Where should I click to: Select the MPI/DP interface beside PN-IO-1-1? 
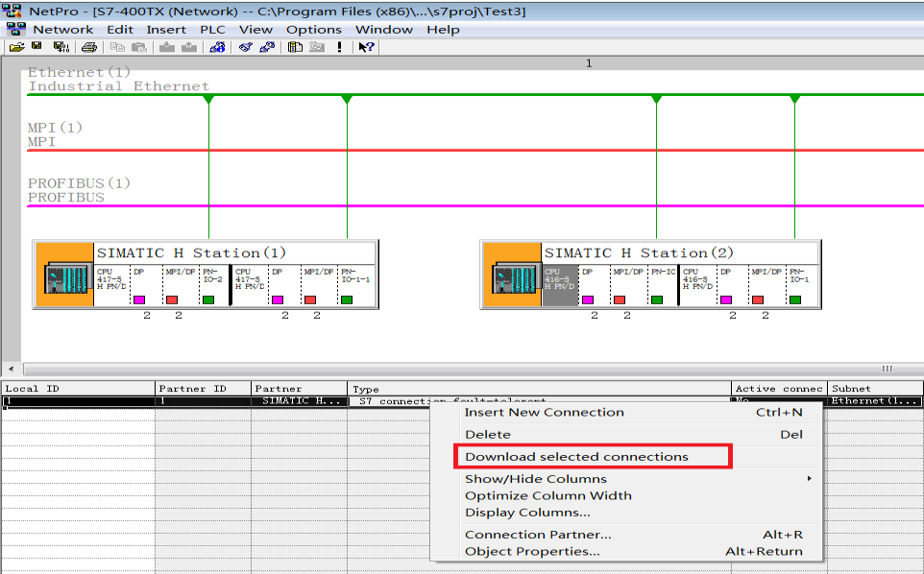319,285
